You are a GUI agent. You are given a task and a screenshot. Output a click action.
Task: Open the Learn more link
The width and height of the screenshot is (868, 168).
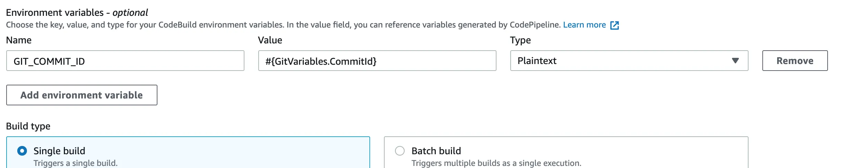tap(584, 25)
